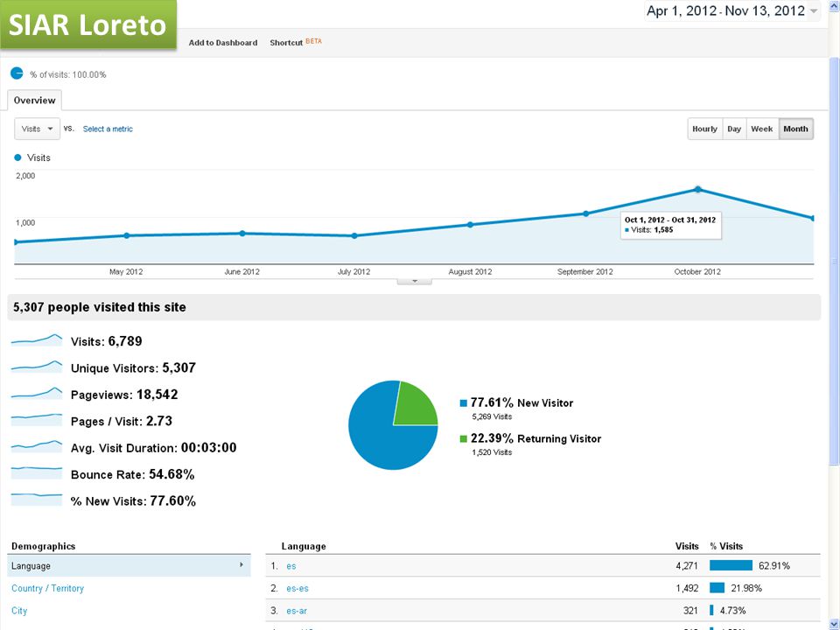840x630 pixels.
Task: Switch chart granularity to Hourly
Action: [704, 129]
